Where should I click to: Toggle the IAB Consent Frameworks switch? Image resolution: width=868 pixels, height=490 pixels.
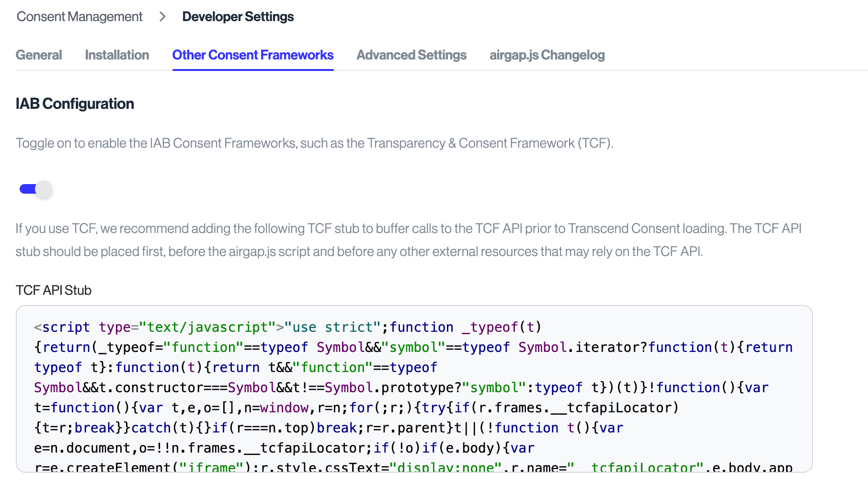pyautogui.click(x=35, y=189)
